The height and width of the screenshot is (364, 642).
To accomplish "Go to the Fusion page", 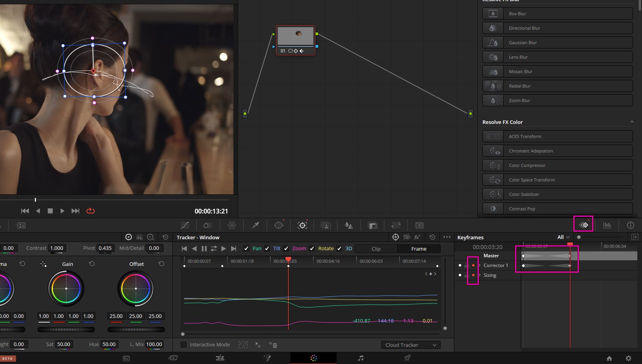I will point(267,358).
